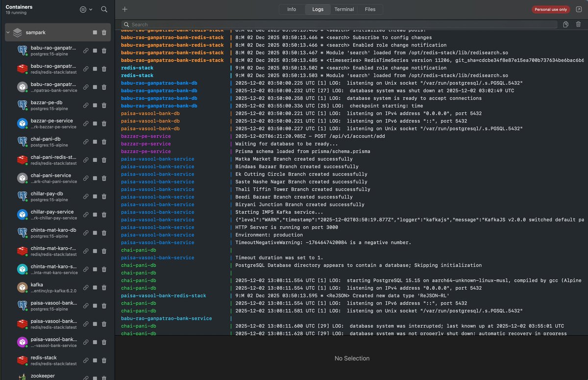This screenshot has width=588, height=380.
Task: Open link for chai-pani-db container
Action: [x=86, y=142]
